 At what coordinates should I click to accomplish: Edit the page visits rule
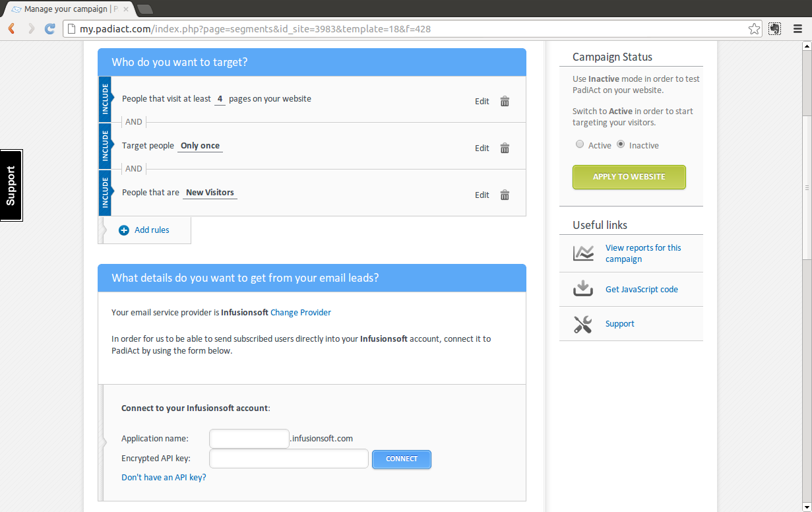(482, 102)
